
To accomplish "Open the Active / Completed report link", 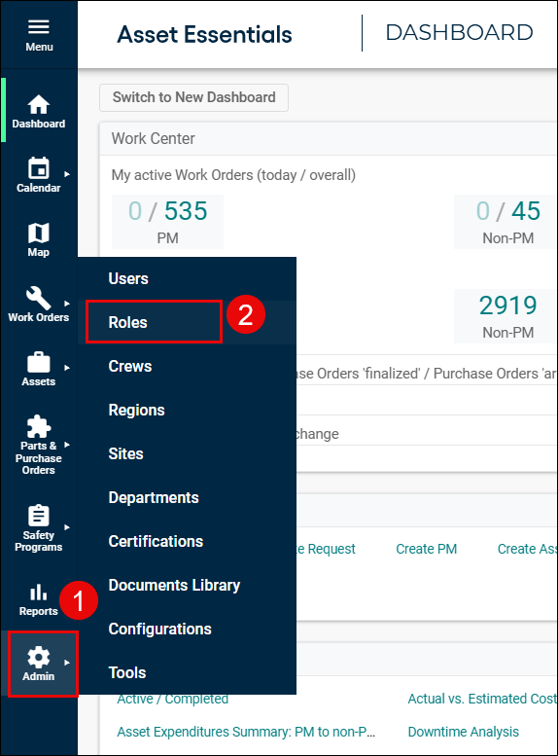I will (x=173, y=700).
